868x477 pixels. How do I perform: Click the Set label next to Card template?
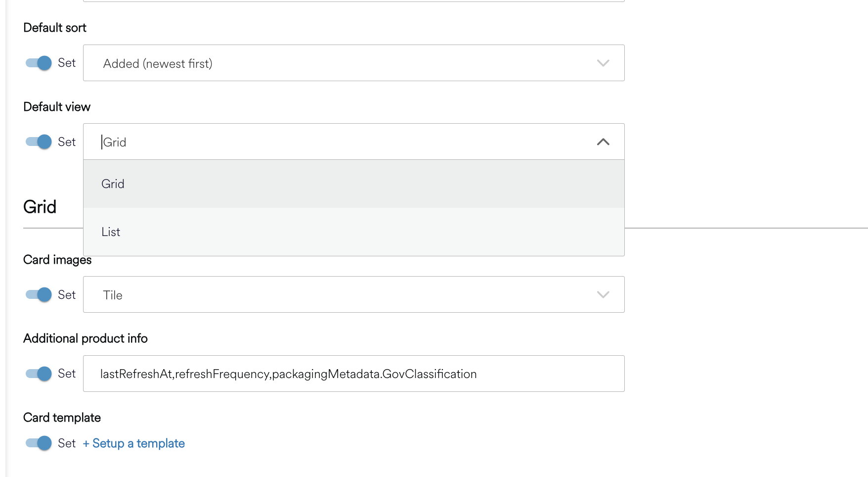point(67,443)
